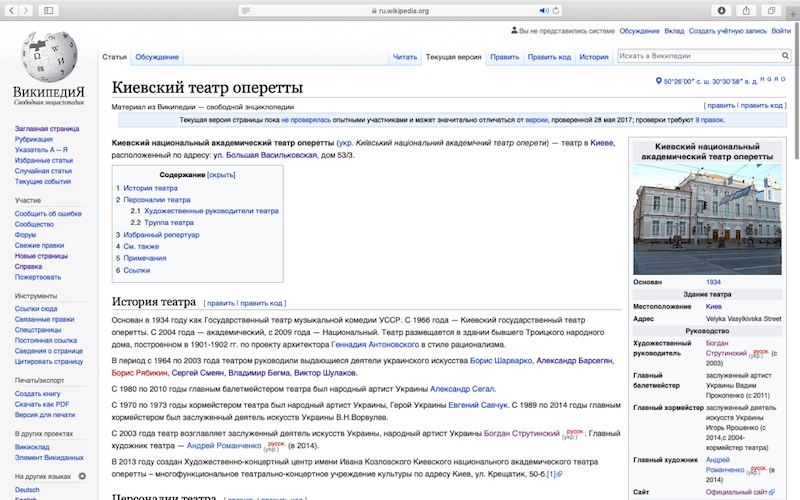
Task: Jump to '2.2 Труппа театра' in contents
Action: [162, 222]
